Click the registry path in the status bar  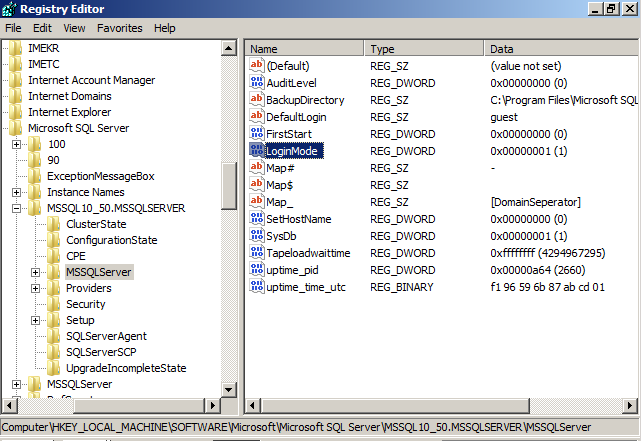[x=296, y=427]
